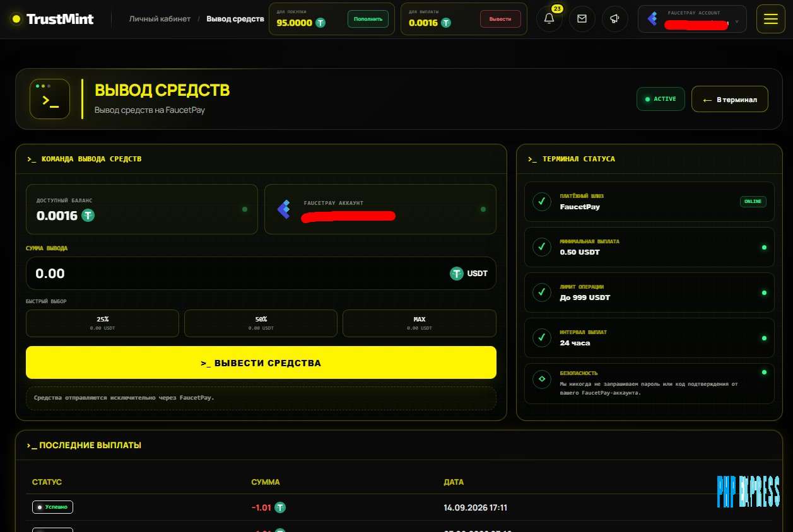This screenshot has height=532, width=793.
Task: Click the Вывести button in header
Action: (x=500, y=19)
